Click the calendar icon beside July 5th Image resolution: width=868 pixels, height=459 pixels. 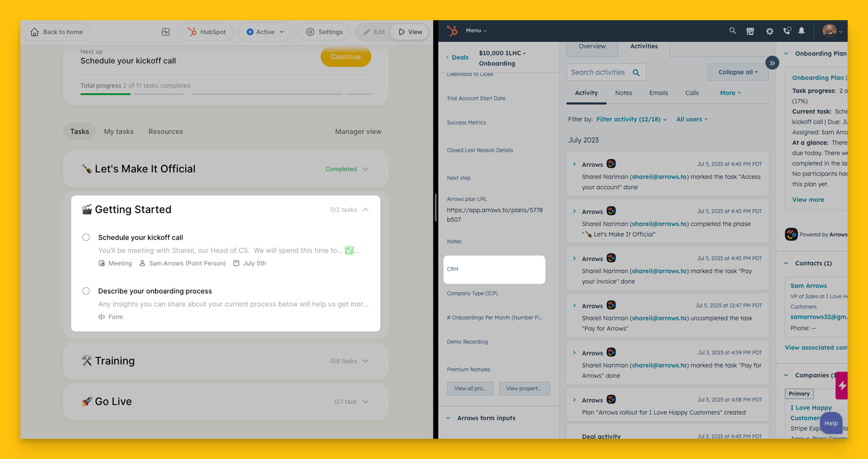click(236, 263)
